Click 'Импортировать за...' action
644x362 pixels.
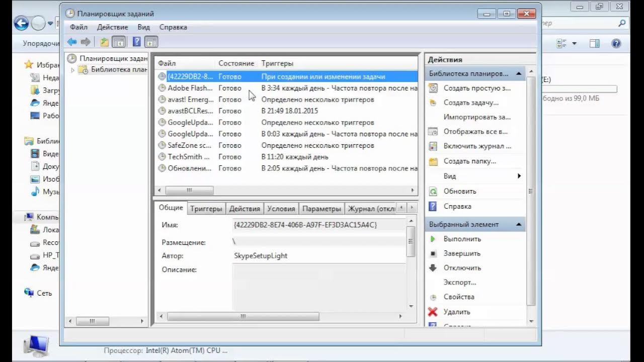point(477,117)
